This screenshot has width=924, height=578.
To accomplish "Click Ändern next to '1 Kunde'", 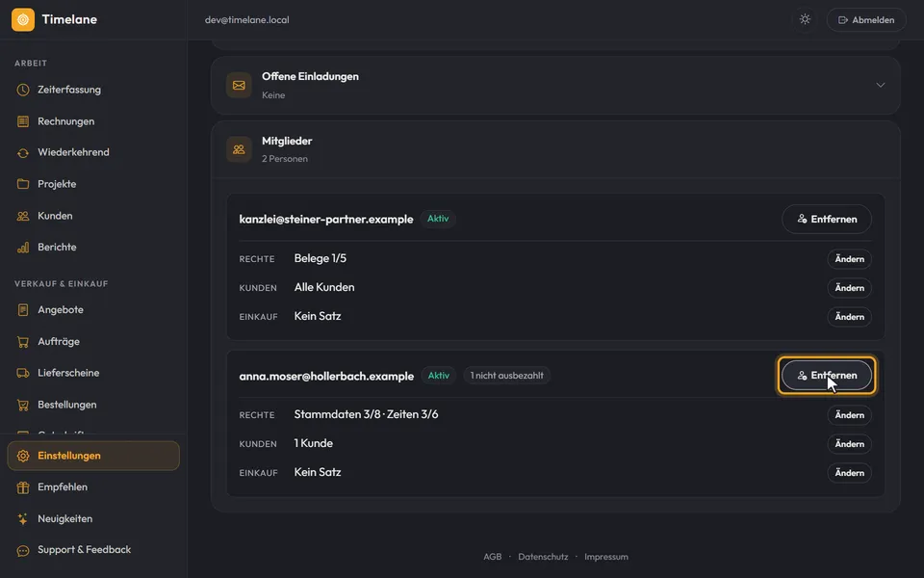I will click(x=849, y=444).
